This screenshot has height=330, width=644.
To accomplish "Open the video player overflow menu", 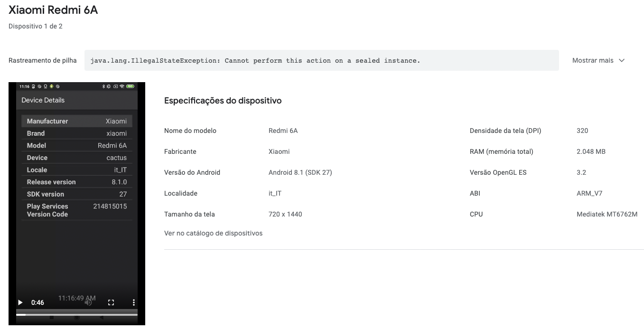I will click(x=133, y=302).
